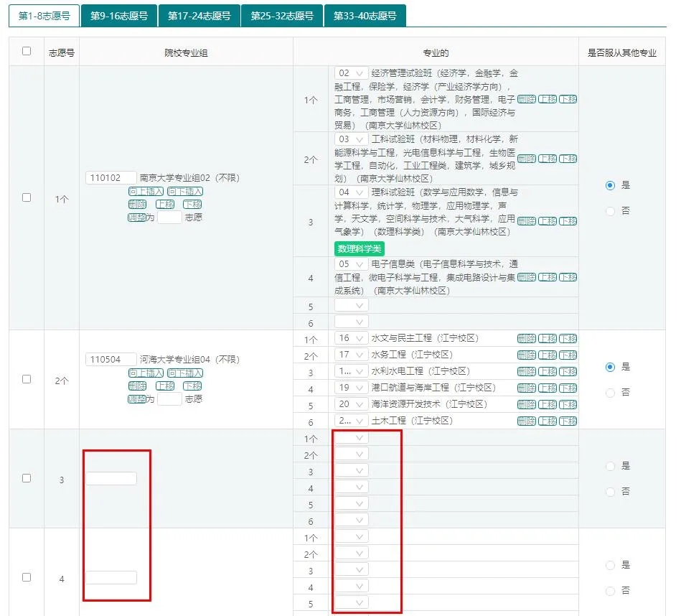
Task: Click 下移 for major 港口航道与海岸工程
Action: 568,388
